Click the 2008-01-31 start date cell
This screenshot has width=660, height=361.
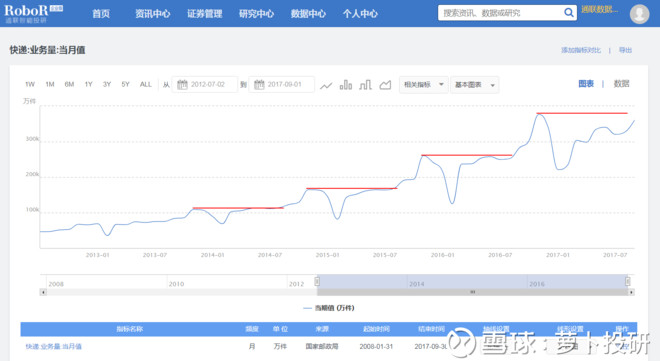pos(376,346)
